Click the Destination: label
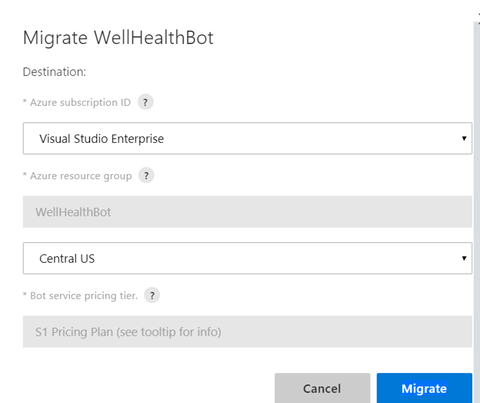 pos(54,72)
